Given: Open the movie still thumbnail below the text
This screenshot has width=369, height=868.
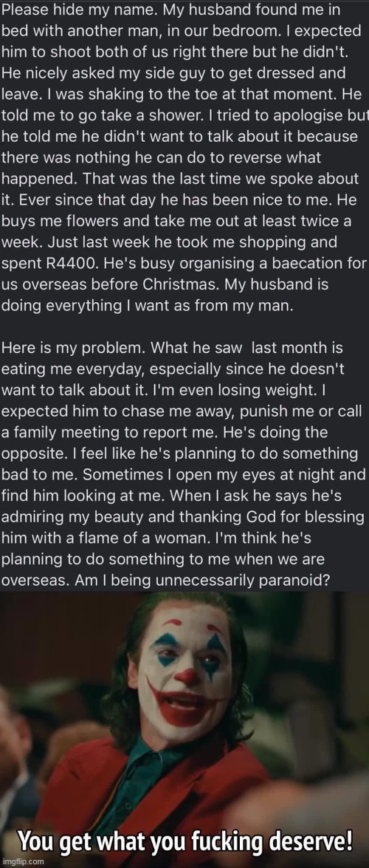Looking at the screenshot, I should click(184, 730).
